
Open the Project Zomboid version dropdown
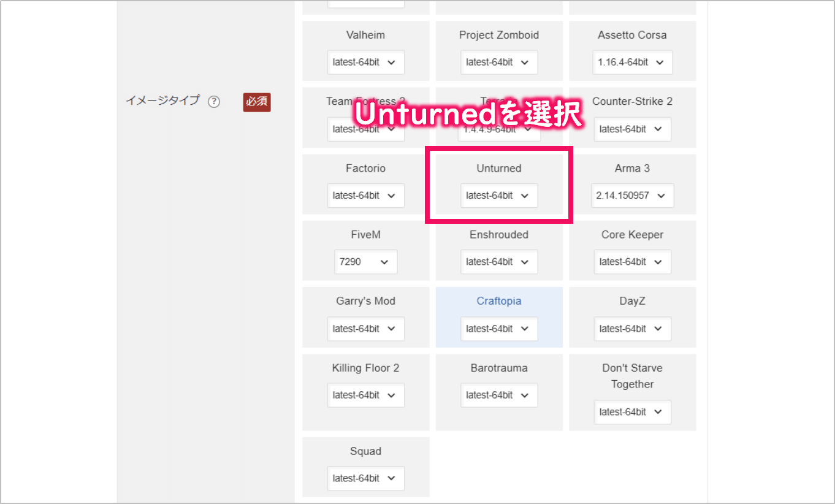[x=499, y=62]
